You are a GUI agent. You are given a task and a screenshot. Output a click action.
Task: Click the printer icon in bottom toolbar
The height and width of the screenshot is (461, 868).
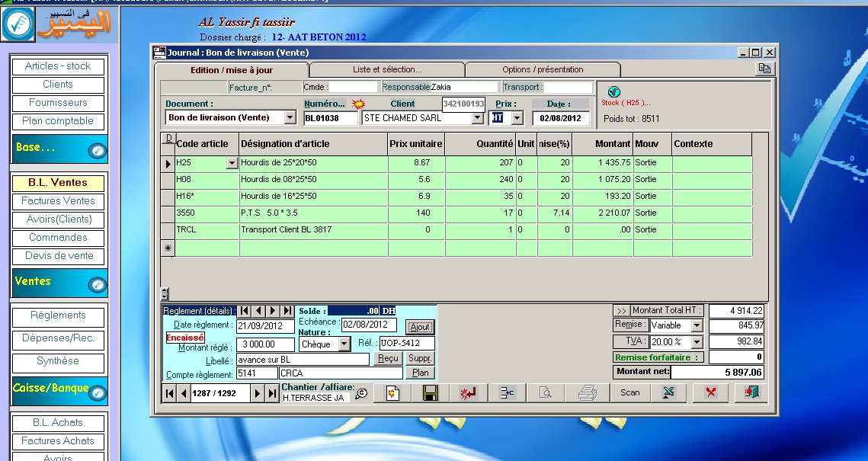588,393
